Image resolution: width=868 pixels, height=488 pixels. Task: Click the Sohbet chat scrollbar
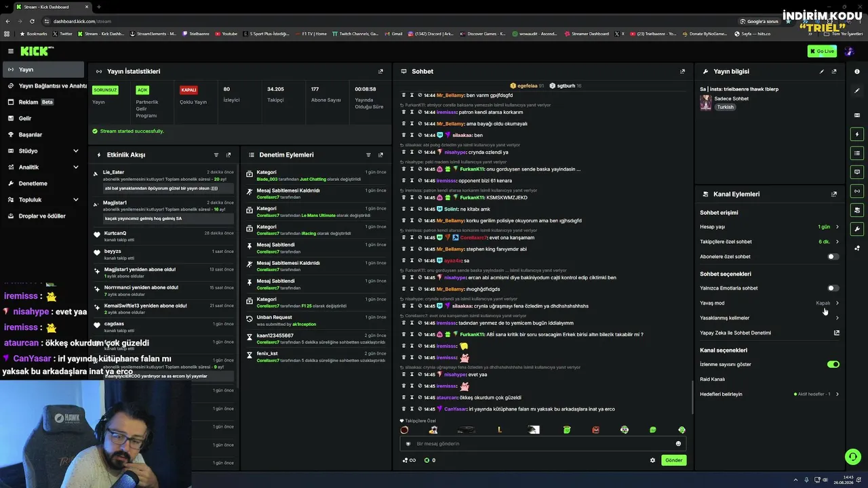692,396
